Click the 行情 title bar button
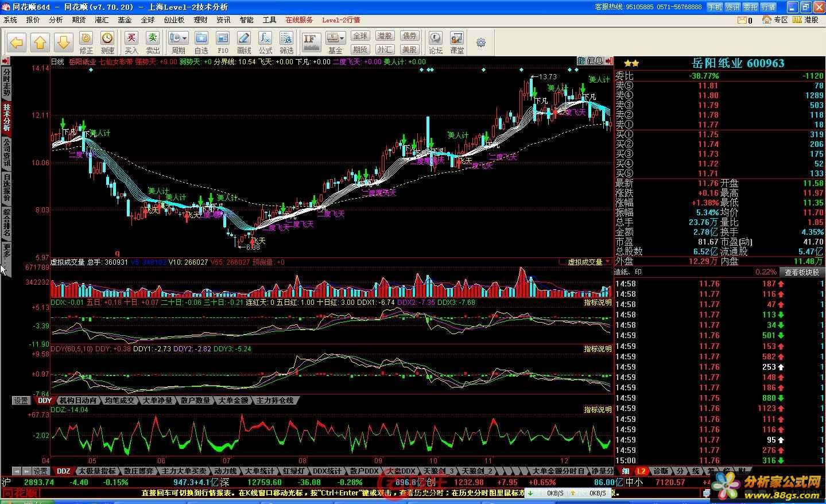The image size is (826, 504). (768, 7)
